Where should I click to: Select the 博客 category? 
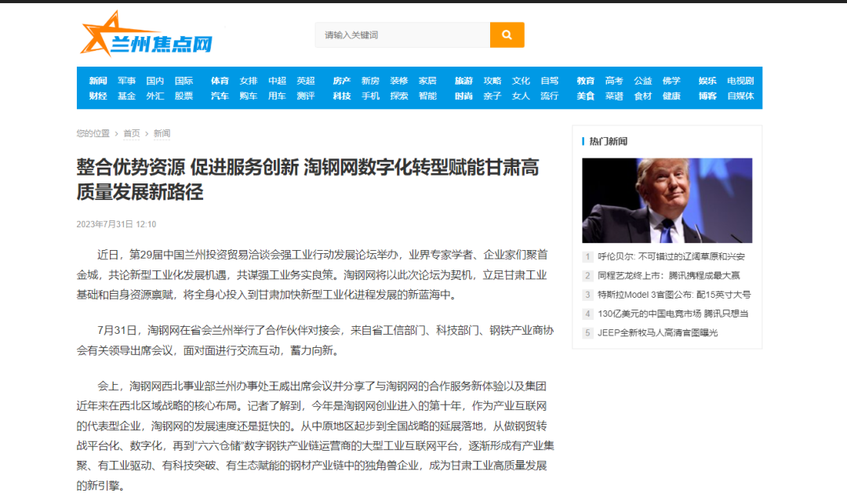(707, 96)
